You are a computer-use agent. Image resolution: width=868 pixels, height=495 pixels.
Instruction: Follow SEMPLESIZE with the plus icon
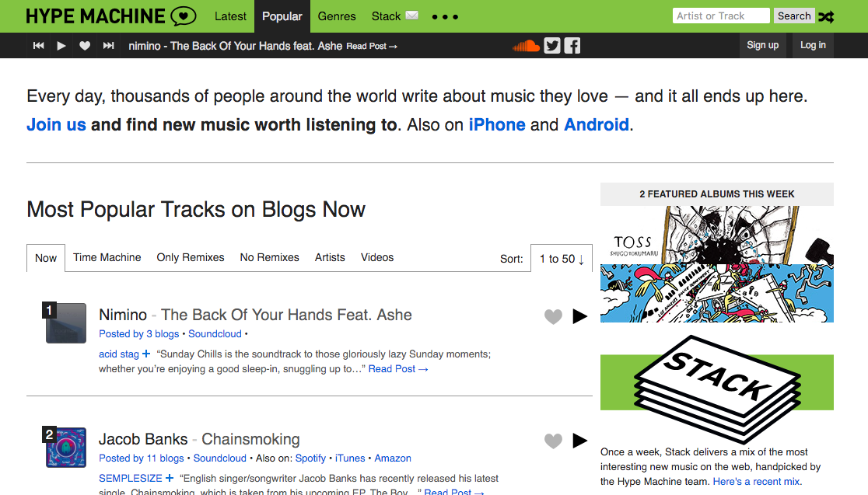(170, 478)
